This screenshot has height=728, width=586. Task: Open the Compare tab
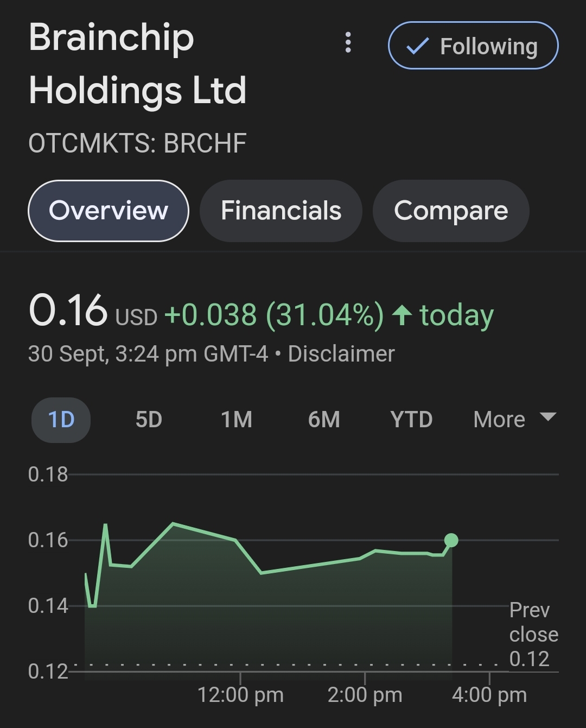pos(450,211)
